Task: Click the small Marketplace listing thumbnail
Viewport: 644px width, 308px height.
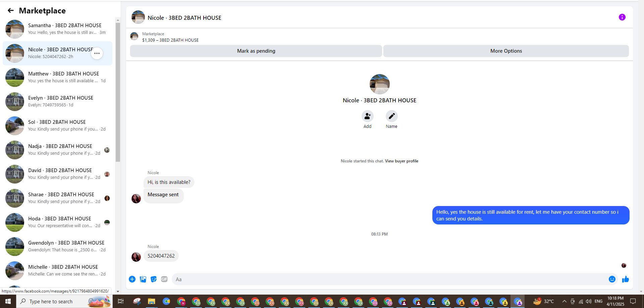Action: point(134,36)
